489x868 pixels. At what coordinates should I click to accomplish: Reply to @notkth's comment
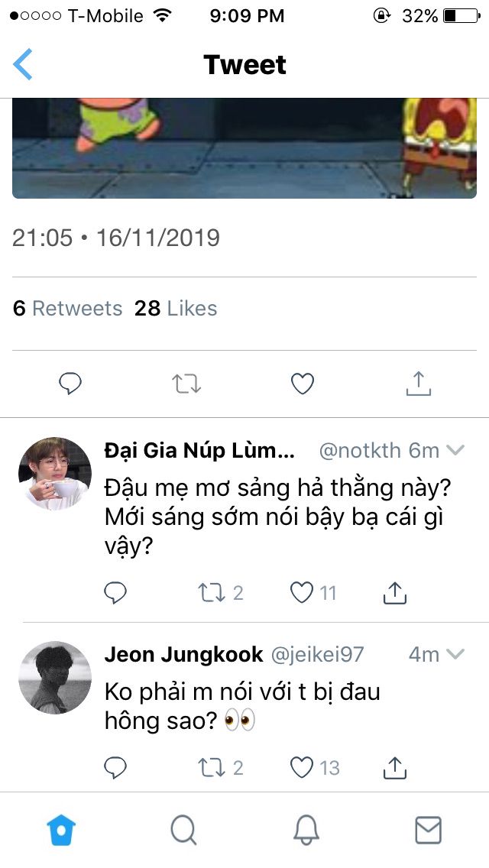click(115, 592)
